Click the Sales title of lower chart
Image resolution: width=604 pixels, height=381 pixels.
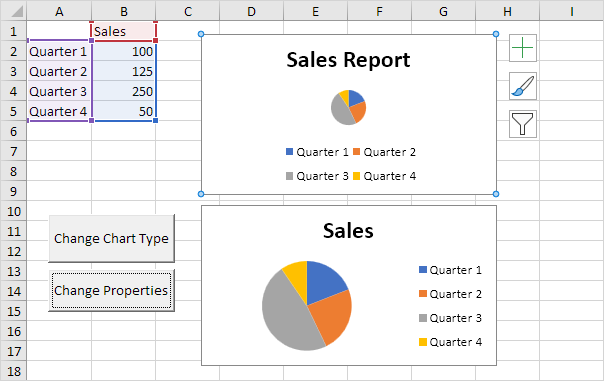click(348, 231)
